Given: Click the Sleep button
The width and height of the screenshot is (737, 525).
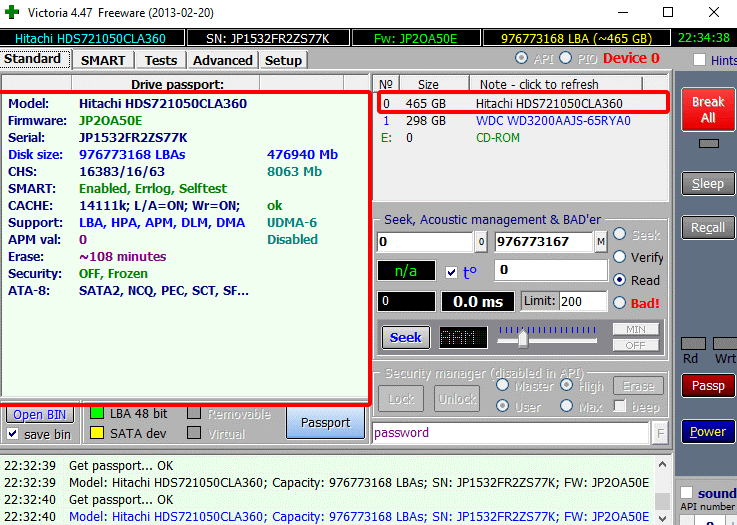Looking at the screenshot, I should 708,184.
